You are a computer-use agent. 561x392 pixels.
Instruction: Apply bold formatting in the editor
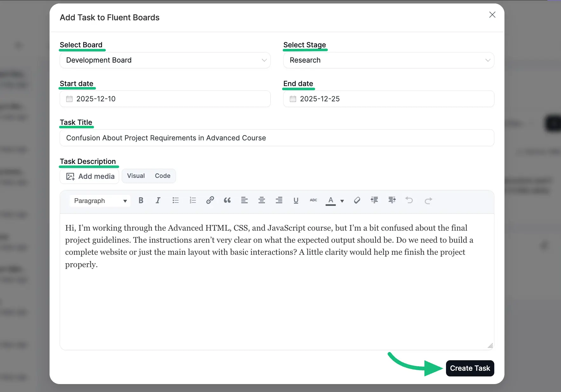click(x=141, y=200)
